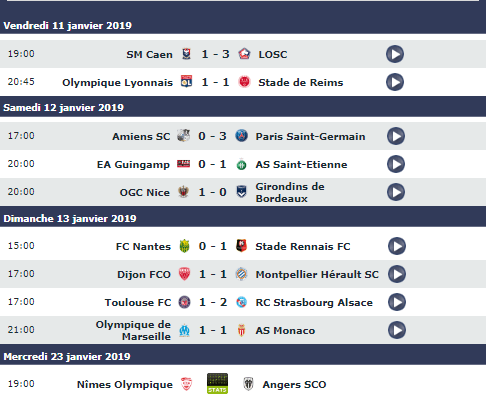Open play icon for FC Nantes match
The height and width of the screenshot is (399, 486).
(397, 246)
